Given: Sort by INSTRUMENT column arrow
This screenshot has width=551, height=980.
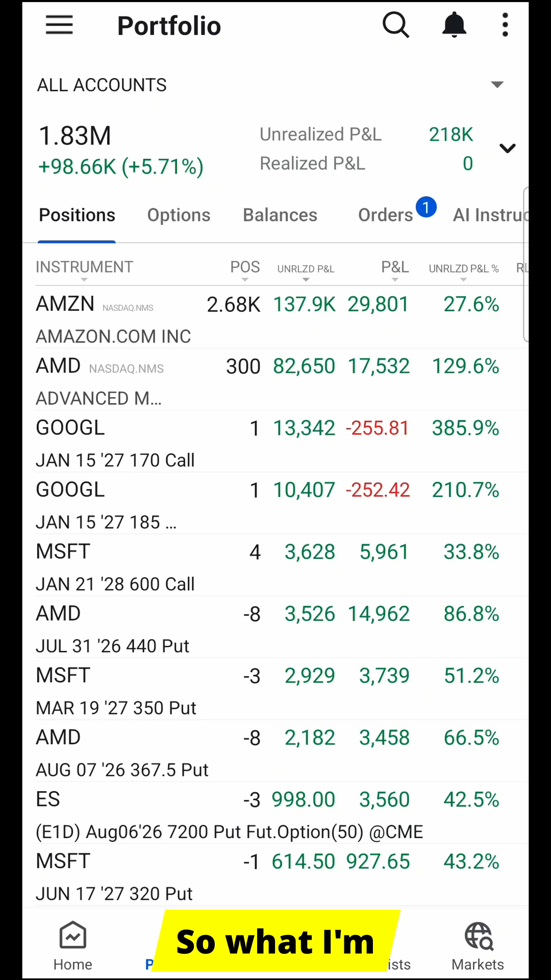Looking at the screenshot, I should pyautogui.click(x=84, y=280).
